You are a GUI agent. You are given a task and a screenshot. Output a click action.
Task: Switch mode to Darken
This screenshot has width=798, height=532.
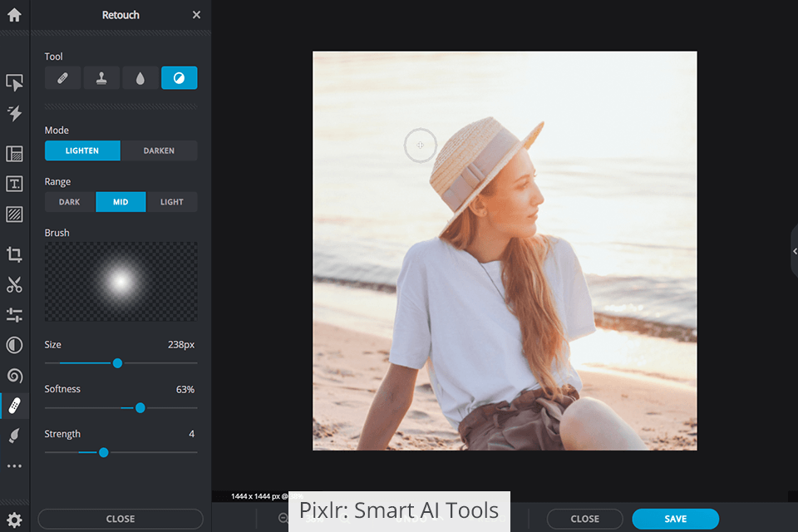(x=159, y=150)
